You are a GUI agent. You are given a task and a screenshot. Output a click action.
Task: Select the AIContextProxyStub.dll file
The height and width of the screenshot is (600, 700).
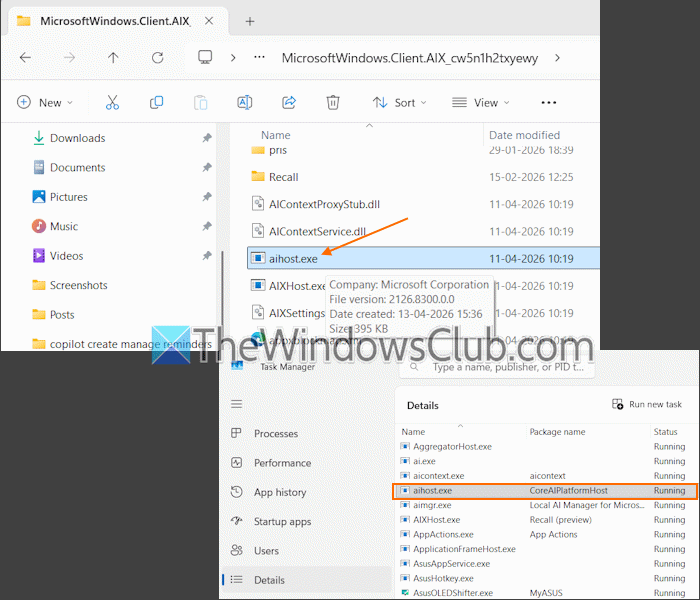click(x=324, y=204)
